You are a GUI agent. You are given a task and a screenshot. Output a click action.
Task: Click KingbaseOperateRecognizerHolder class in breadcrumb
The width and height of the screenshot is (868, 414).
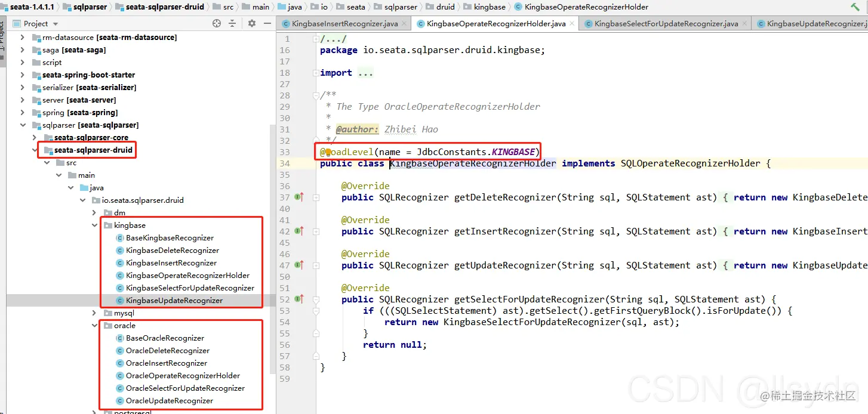[x=581, y=7]
